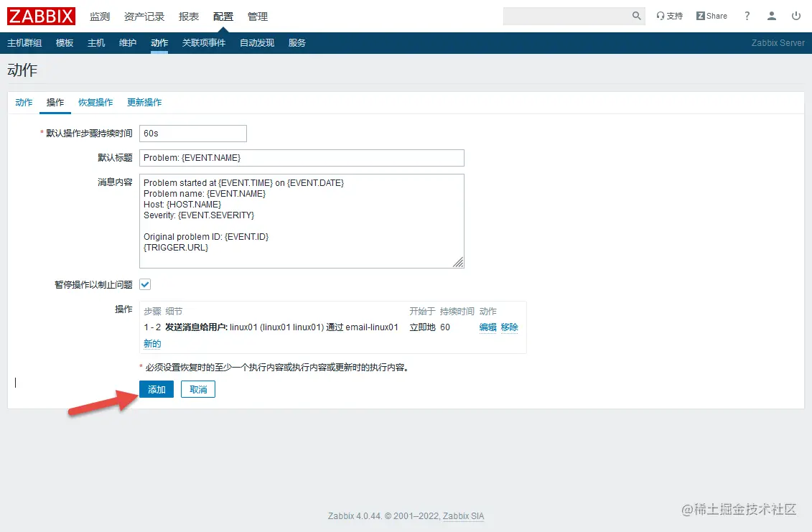The image size is (812, 532).
Task: Click the ZABBIX logo
Action: coord(41,16)
